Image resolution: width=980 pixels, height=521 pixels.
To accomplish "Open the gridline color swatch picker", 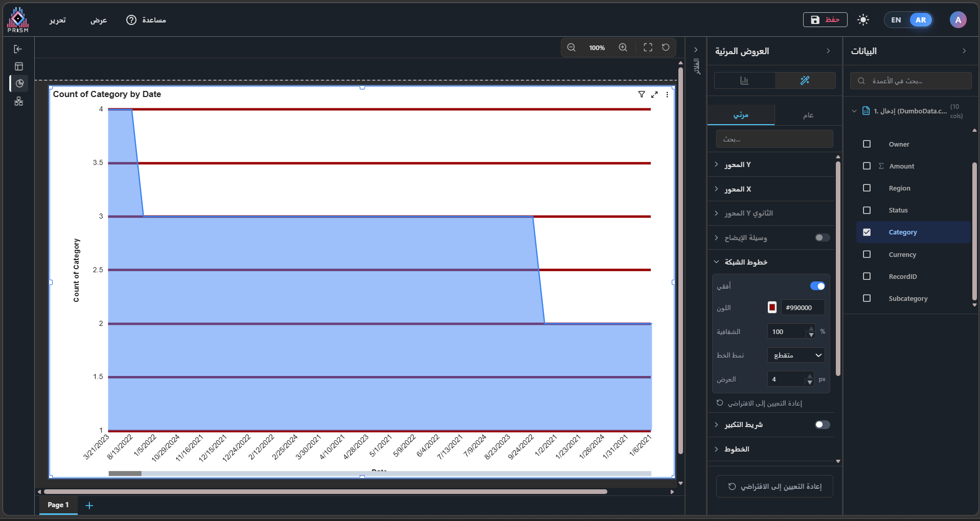I will click(x=772, y=307).
